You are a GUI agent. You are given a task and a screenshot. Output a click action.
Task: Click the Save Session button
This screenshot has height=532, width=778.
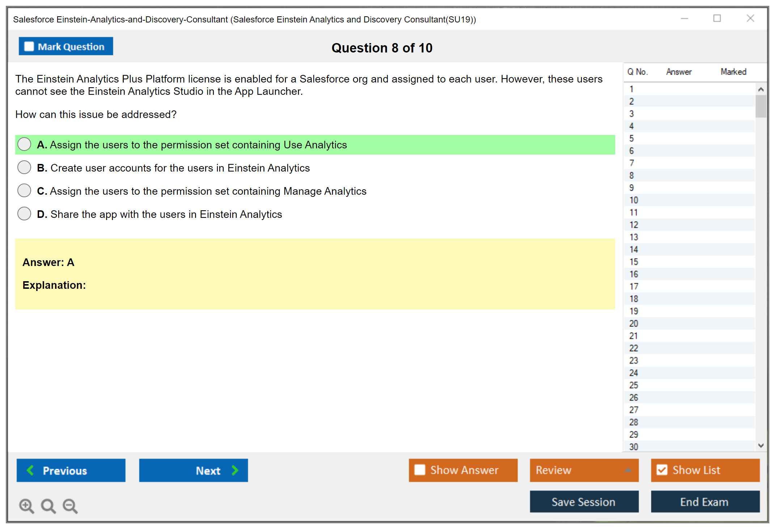point(584,502)
